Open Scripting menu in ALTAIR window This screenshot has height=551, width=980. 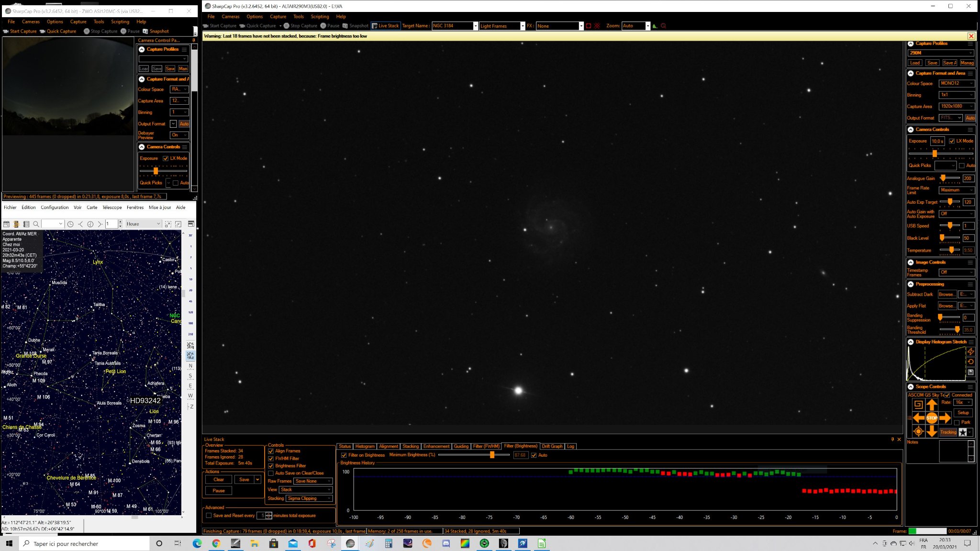[x=320, y=16]
